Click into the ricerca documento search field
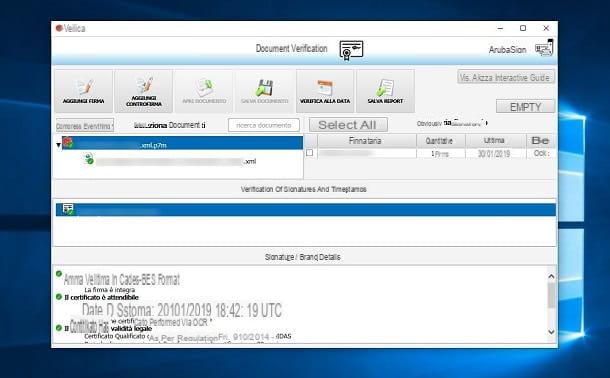The height and width of the screenshot is (378, 610). (x=264, y=125)
